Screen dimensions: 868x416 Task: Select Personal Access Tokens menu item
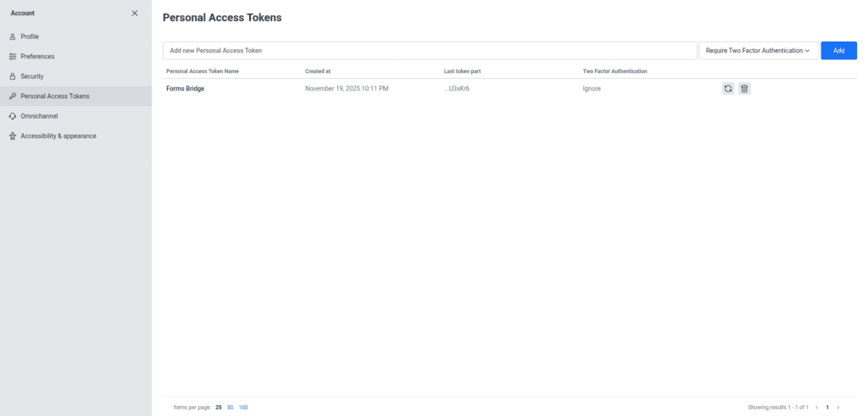coord(75,97)
